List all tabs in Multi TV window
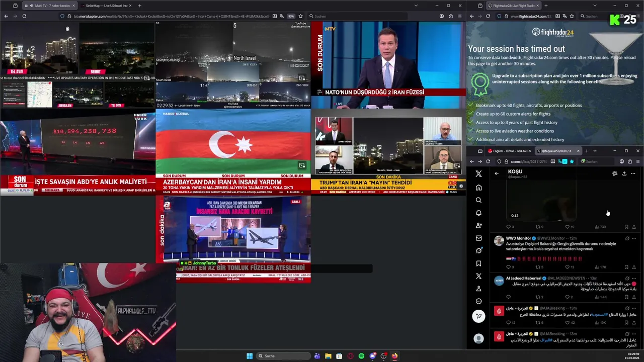 (x=416, y=6)
